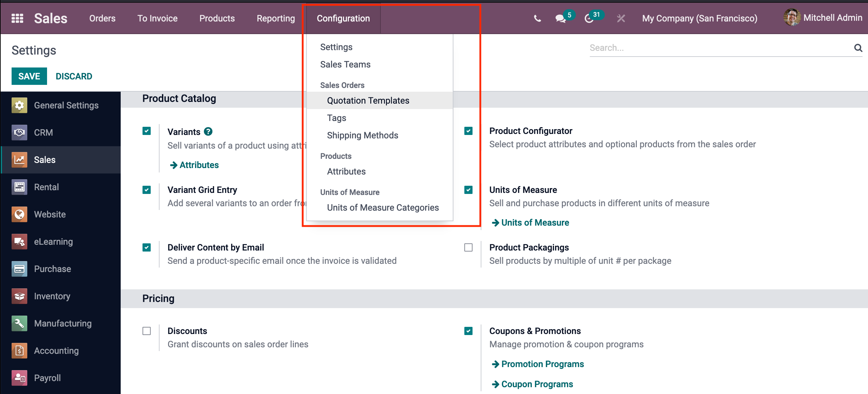868x394 pixels.
Task: Click the Payroll icon in sidebar
Action: click(x=19, y=378)
